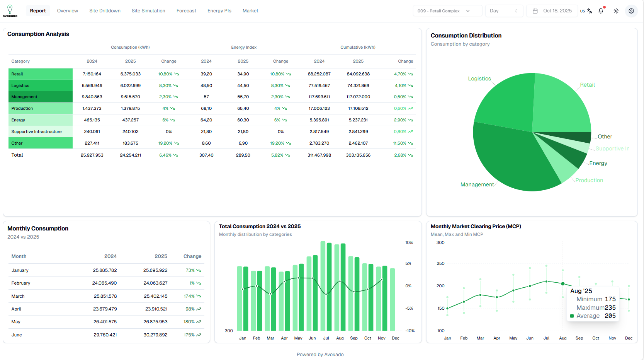Screen dimensions: 644x360
Task: Click the Total cumulative trend-down arrow
Action: [x=410, y=155]
